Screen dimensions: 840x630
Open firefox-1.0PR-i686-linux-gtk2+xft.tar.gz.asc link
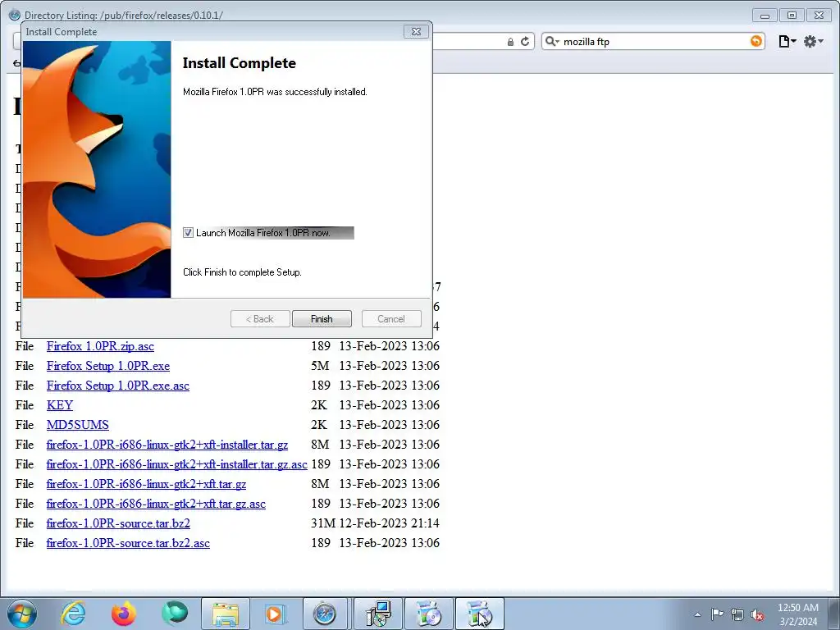(x=156, y=504)
